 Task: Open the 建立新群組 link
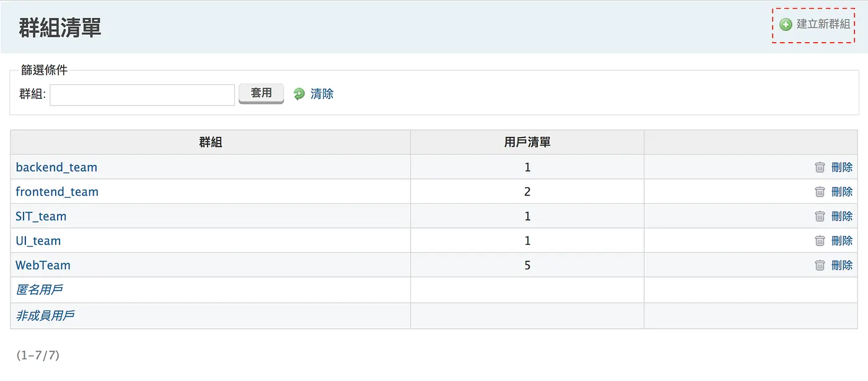[x=823, y=25]
